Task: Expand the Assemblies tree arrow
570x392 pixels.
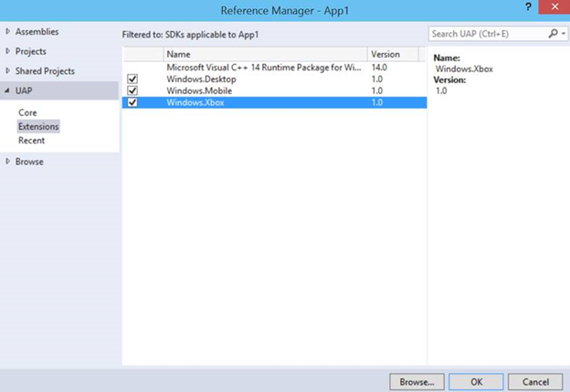Action: click(x=7, y=32)
